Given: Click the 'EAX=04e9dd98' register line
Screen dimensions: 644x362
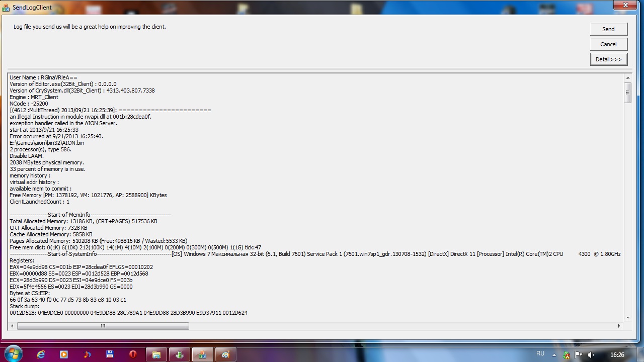Looking at the screenshot, I should coord(81,267).
